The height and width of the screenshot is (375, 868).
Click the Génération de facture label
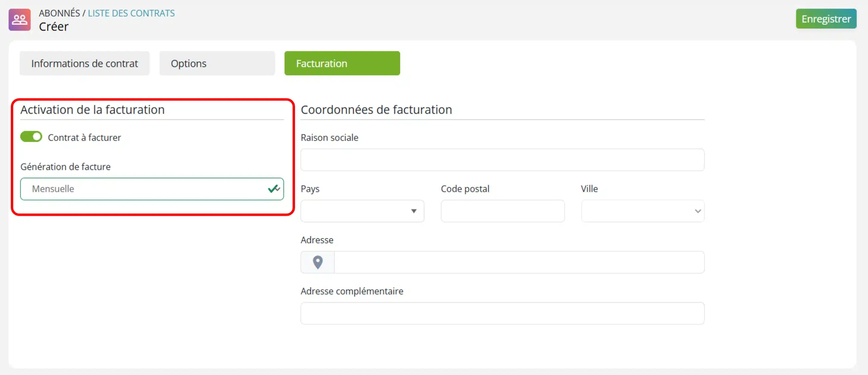(65, 166)
